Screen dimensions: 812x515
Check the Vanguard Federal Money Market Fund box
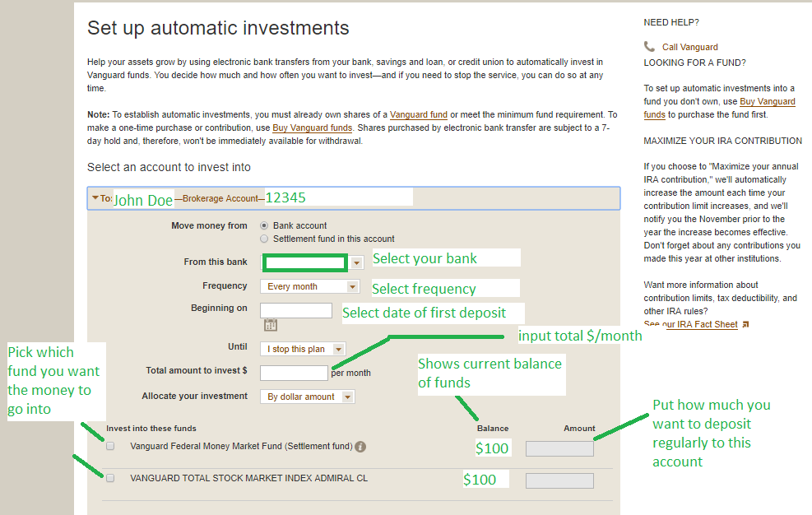pyautogui.click(x=110, y=446)
